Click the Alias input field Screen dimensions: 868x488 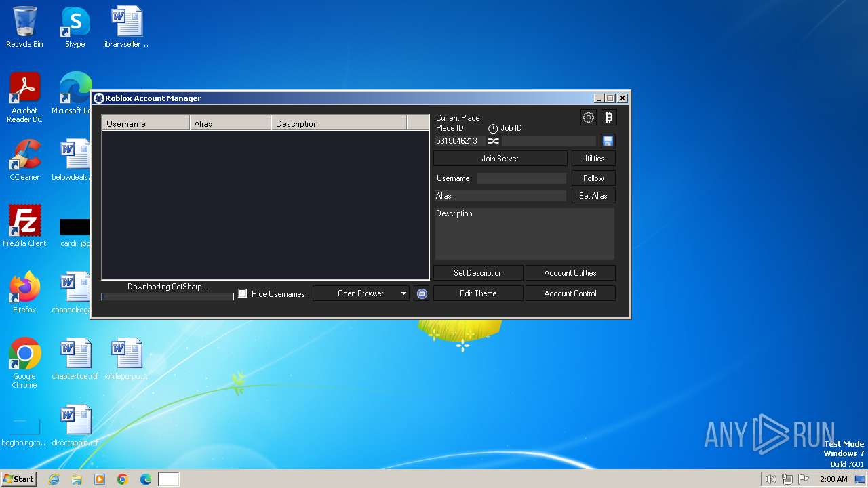pyautogui.click(x=500, y=196)
